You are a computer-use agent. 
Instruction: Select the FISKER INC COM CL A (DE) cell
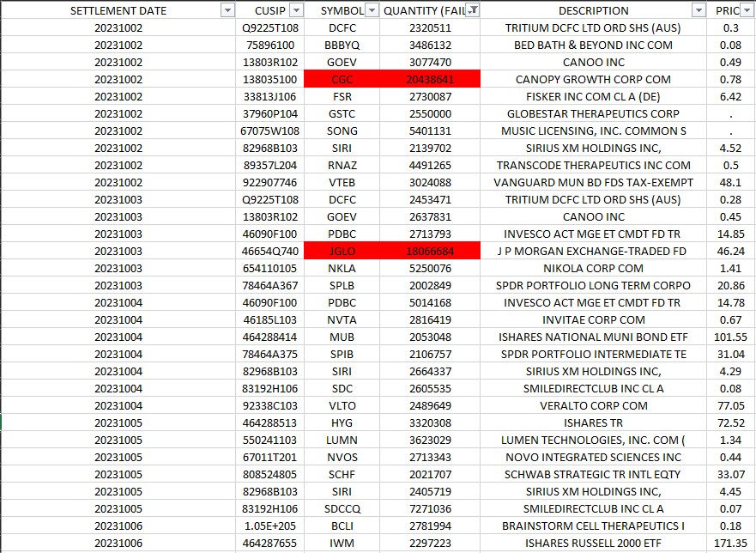click(x=594, y=96)
